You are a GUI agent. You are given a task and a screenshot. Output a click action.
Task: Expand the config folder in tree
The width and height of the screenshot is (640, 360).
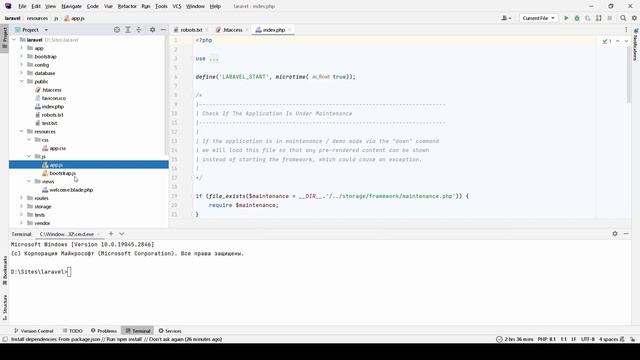(22, 65)
